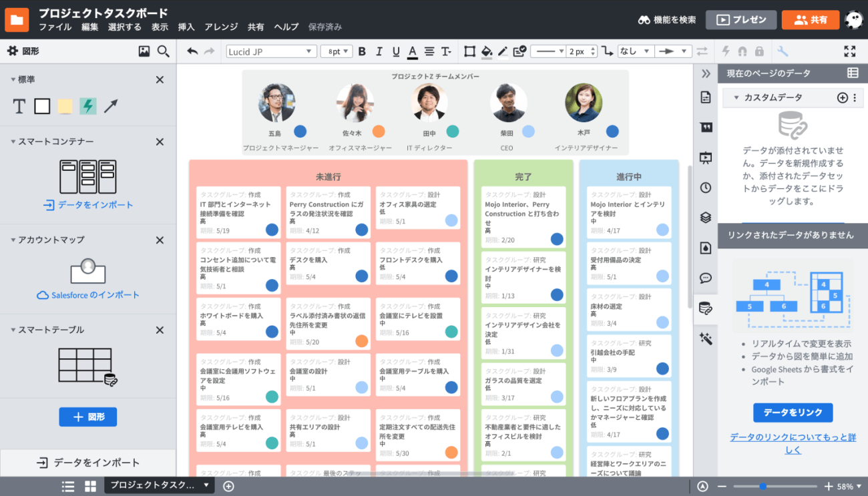Click the lightning action icon in toolbar
The image size is (868, 496).
(x=726, y=51)
